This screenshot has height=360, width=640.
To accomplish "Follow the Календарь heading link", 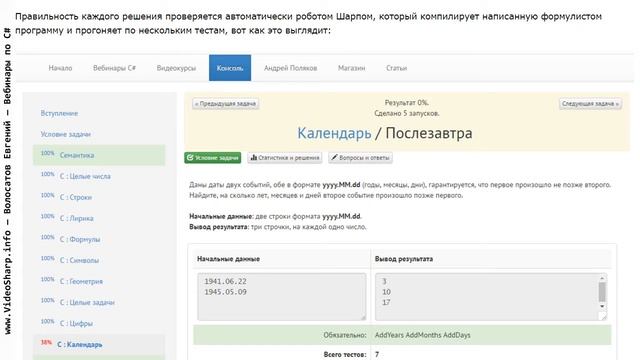I will pyautogui.click(x=334, y=133).
